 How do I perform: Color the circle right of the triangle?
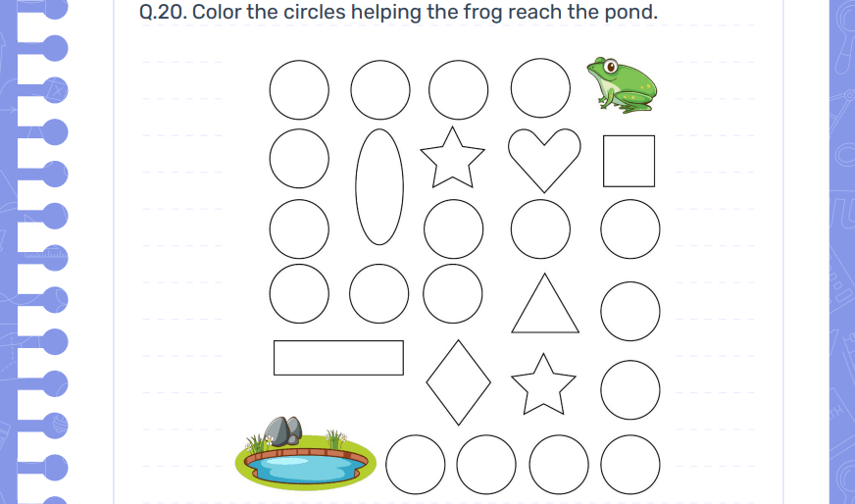(x=630, y=310)
